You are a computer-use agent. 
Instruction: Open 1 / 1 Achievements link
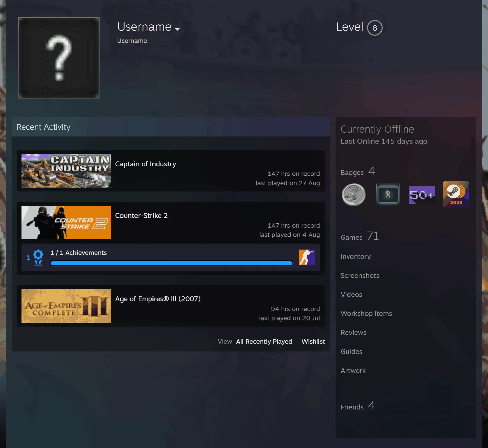[79, 253]
